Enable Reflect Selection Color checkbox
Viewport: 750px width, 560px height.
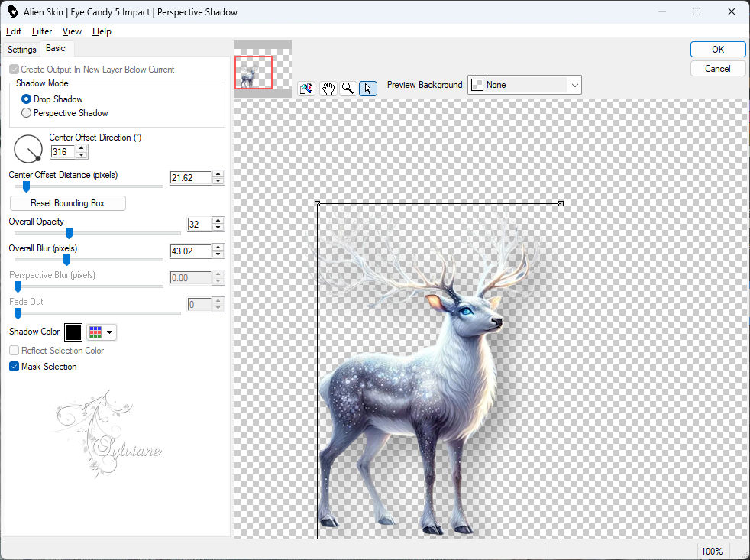click(15, 351)
